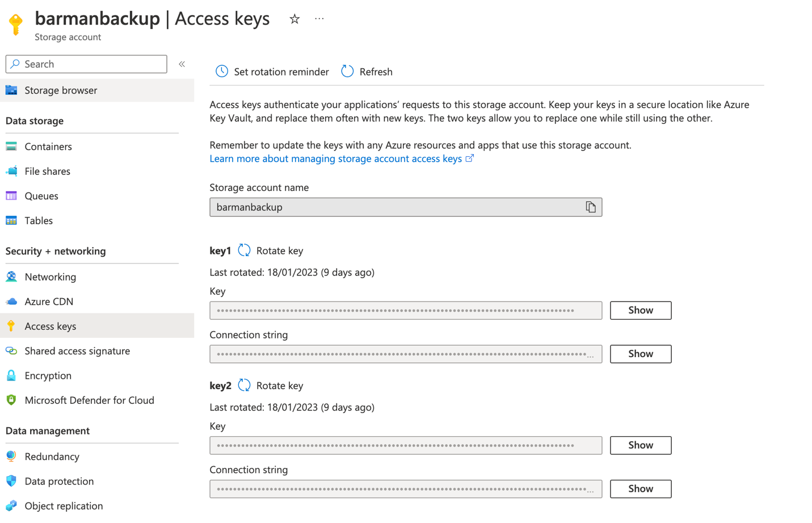This screenshot has width=812, height=523.
Task: Open learn more about managing access keys link
Action: coord(335,158)
